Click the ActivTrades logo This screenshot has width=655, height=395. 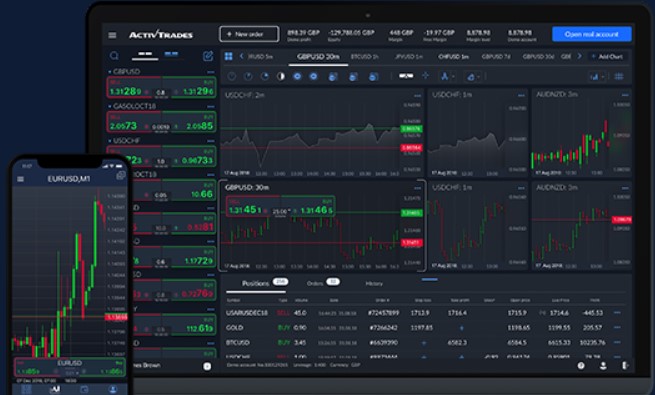161,34
